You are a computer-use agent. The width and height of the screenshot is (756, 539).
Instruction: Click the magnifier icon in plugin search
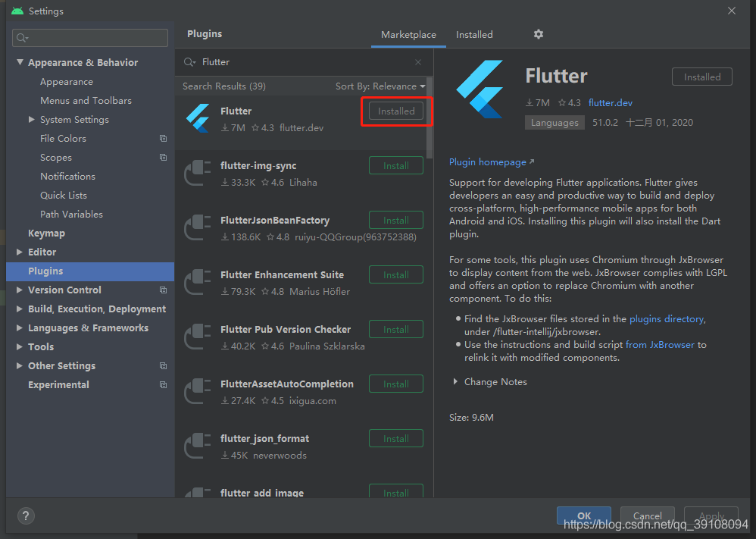(189, 62)
